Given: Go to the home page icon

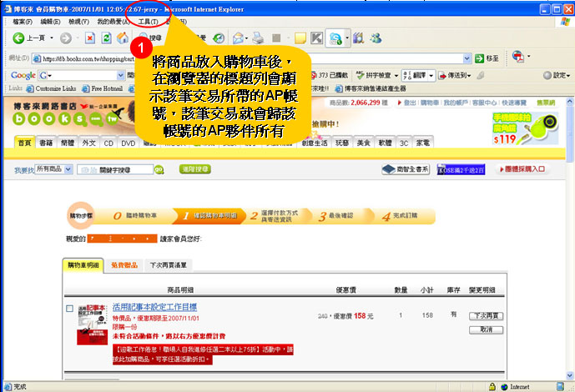Looking at the screenshot, I should [x=123, y=38].
